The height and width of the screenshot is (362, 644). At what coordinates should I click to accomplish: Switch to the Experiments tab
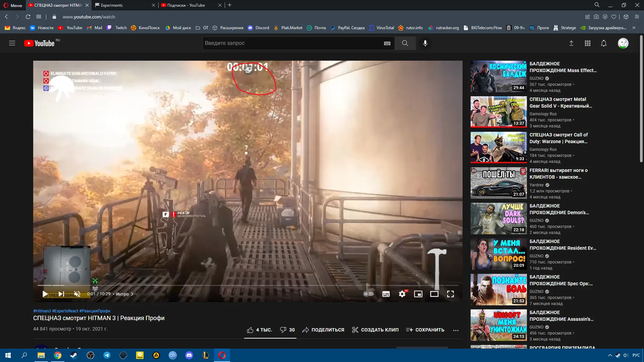[x=125, y=5]
